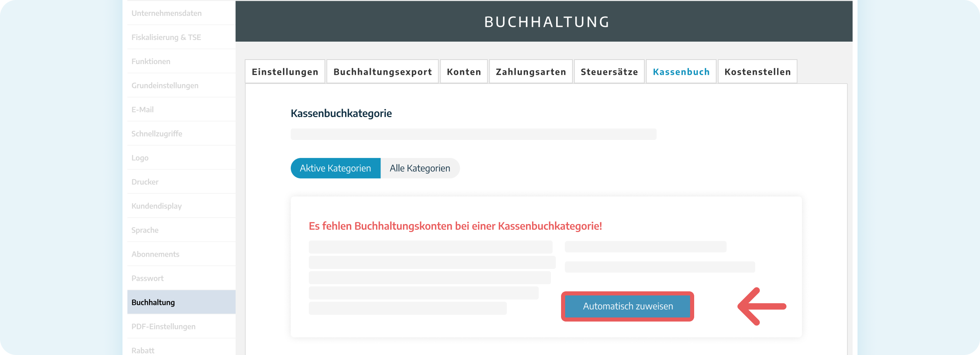Select the Zahlungsarten tab
This screenshot has height=355, width=980.
tap(531, 72)
